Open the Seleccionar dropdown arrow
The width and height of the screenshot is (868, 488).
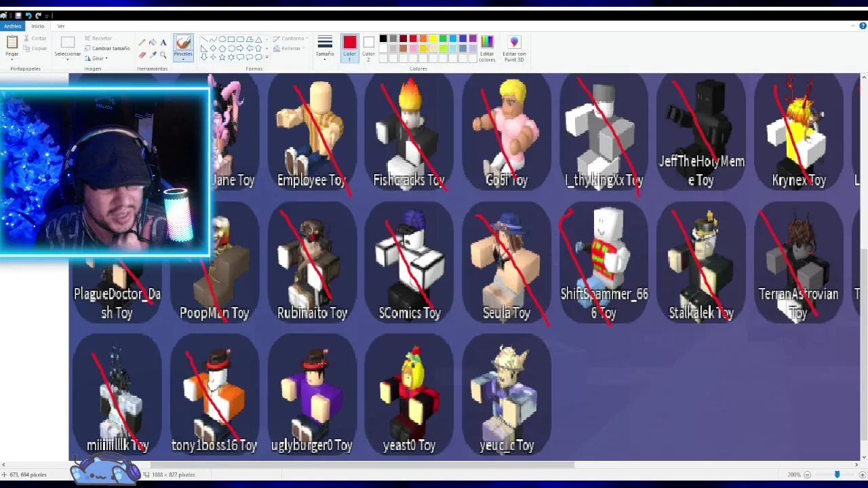67,59
